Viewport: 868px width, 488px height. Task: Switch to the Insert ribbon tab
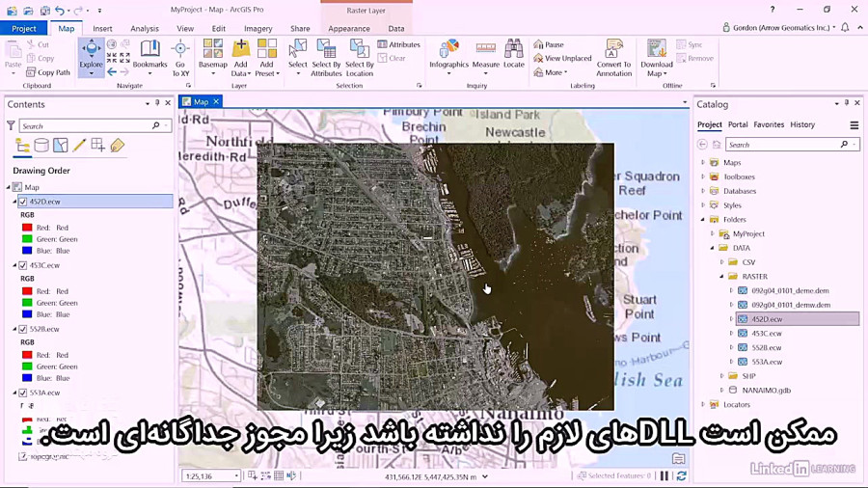point(102,28)
